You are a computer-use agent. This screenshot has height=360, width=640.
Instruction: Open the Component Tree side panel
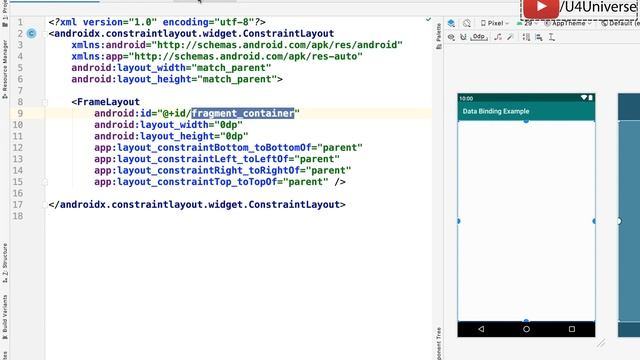coord(439,343)
